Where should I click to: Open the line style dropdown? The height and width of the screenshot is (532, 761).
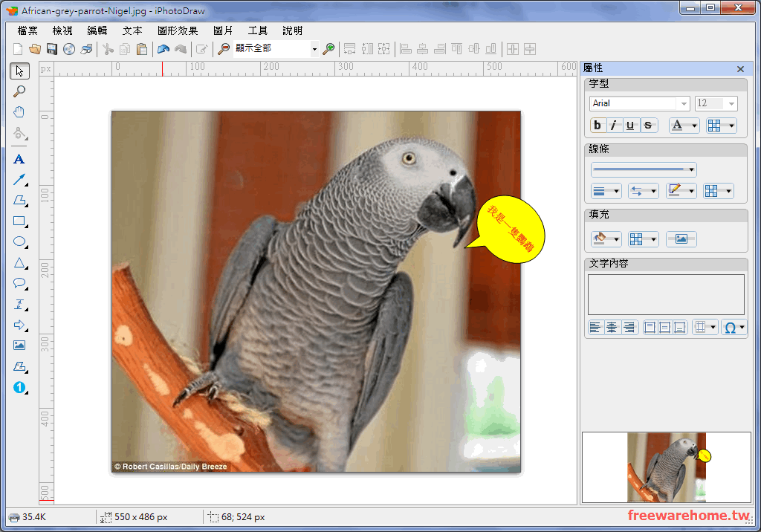[x=644, y=169]
